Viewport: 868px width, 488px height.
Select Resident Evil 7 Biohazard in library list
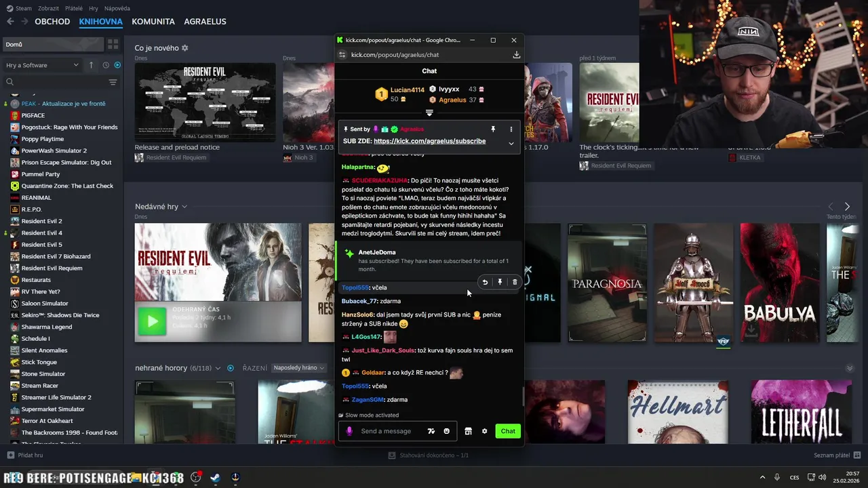coord(56,256)
